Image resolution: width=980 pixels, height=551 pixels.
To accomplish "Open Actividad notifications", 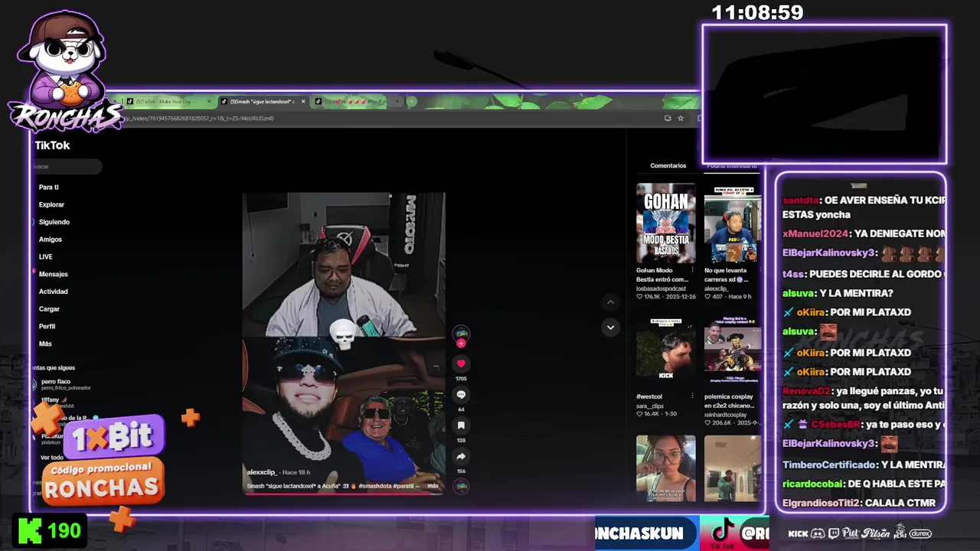I will coord(54,292).
